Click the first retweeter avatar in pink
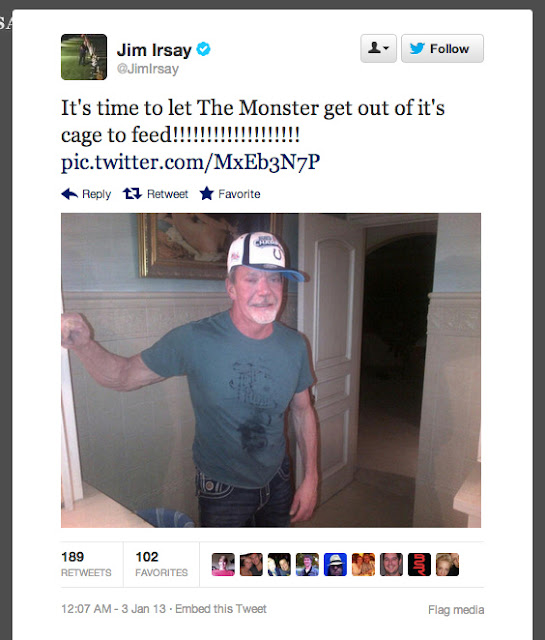This screenshot has height=640, width=545. click(223, 564)
